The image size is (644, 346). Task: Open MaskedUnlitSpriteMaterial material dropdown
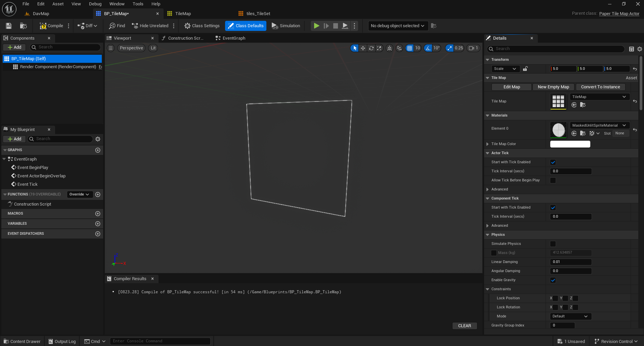600,125
